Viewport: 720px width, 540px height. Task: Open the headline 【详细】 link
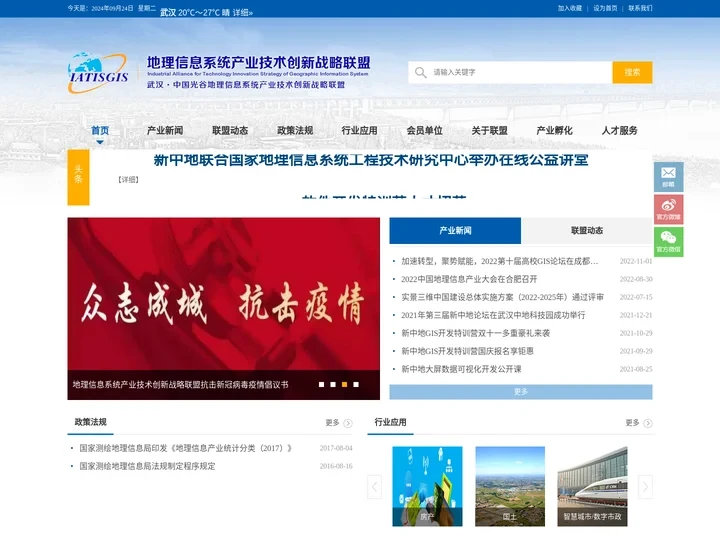[x=129, y=180]
